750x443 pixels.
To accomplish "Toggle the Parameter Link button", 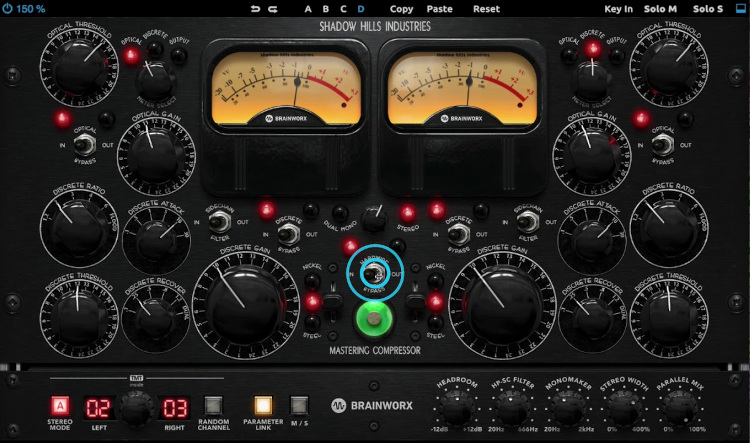I will [263, 406].
